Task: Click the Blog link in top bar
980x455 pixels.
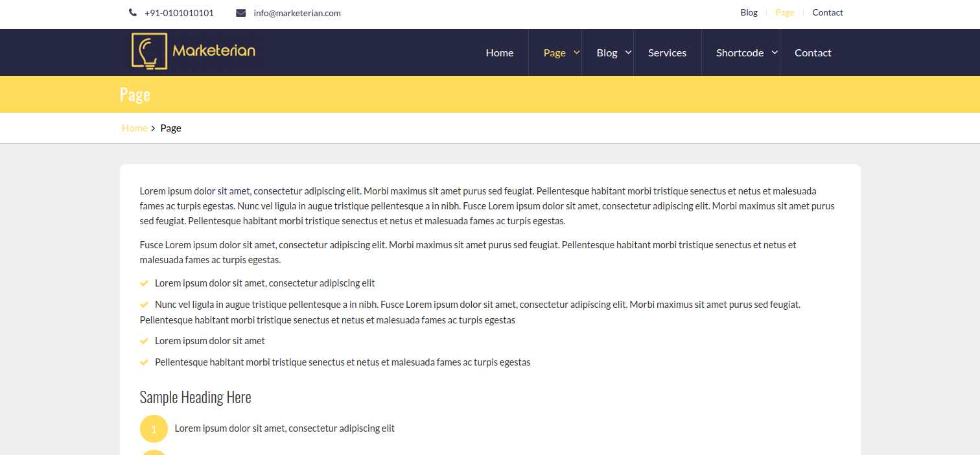Action: coord(749,12)
